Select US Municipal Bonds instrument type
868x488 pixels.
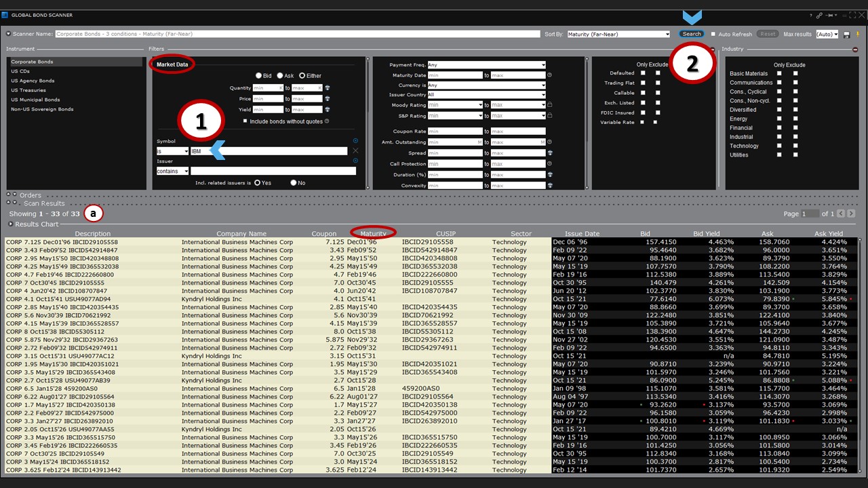pos(35,100)
